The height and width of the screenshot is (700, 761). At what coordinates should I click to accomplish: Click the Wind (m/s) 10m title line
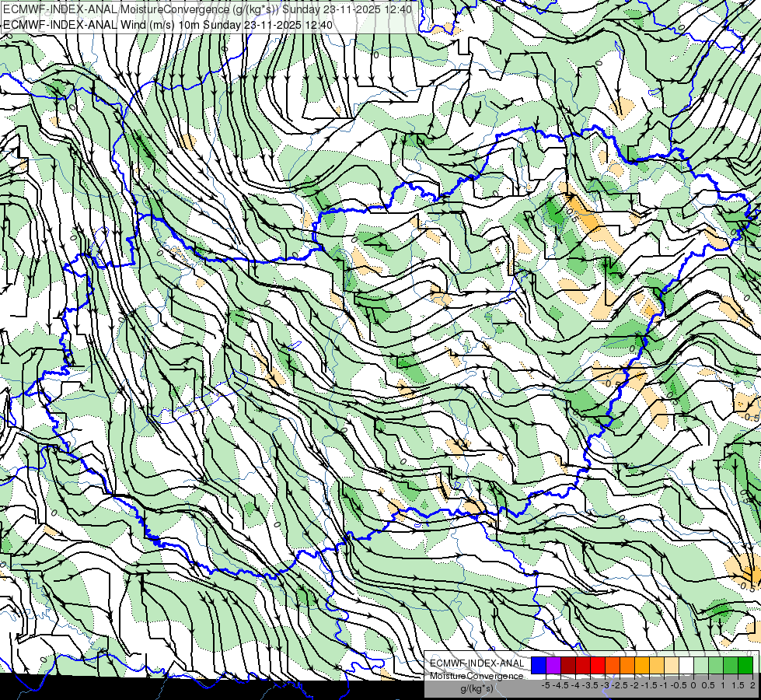[168, 24]
